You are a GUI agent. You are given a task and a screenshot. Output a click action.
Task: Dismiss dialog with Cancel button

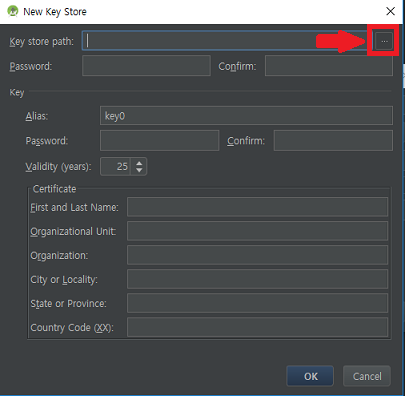tap(367, 376)
